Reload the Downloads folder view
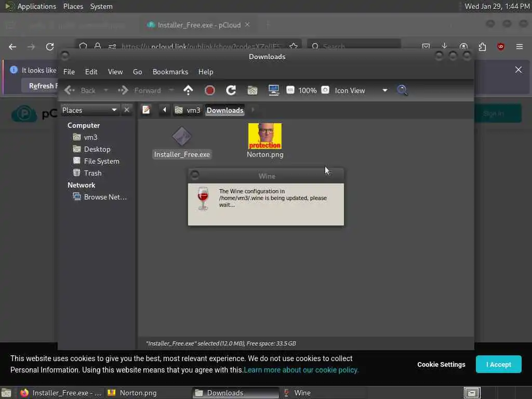Image resolution: width=532 pixels, height=399 pixels. 231,90
